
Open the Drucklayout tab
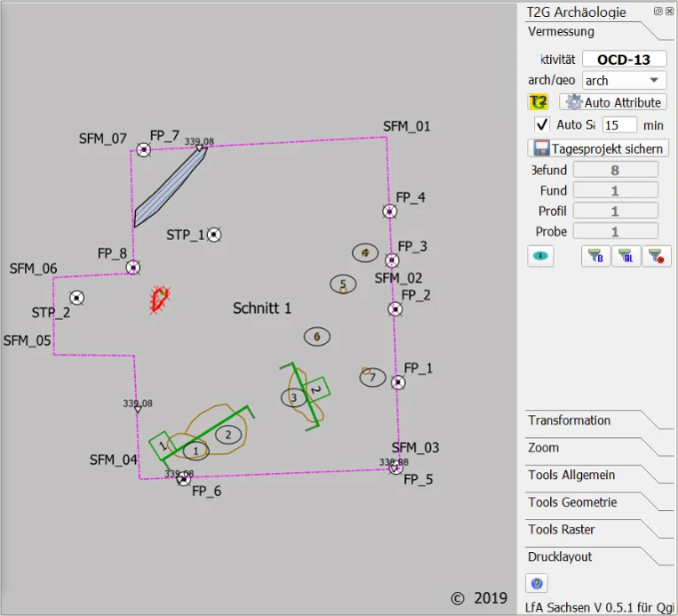(x=599, y=556)
